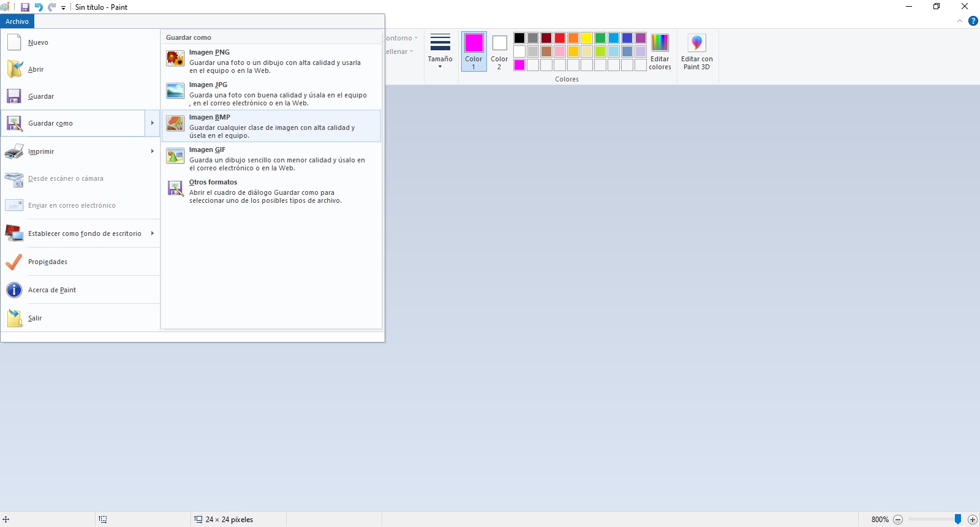This screenshot has height=527, width=980.
Task: Click the Salir exit icon
Action: pos(14,318)
